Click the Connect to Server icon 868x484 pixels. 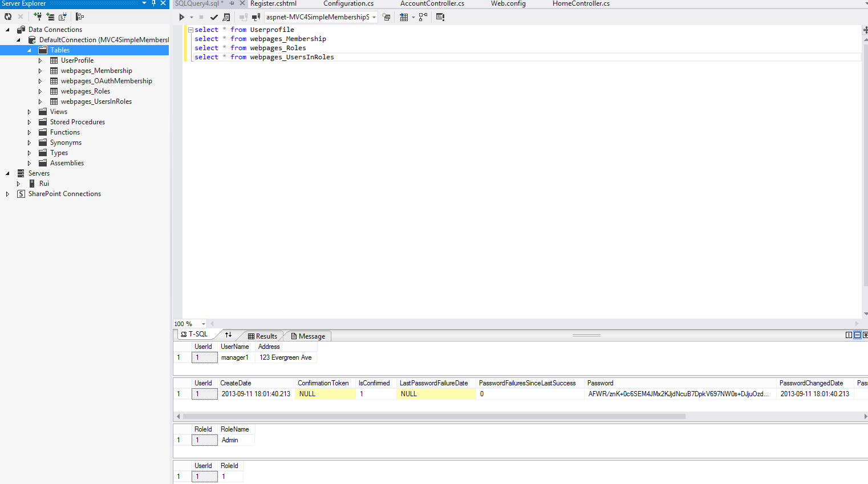coord(50,17)
